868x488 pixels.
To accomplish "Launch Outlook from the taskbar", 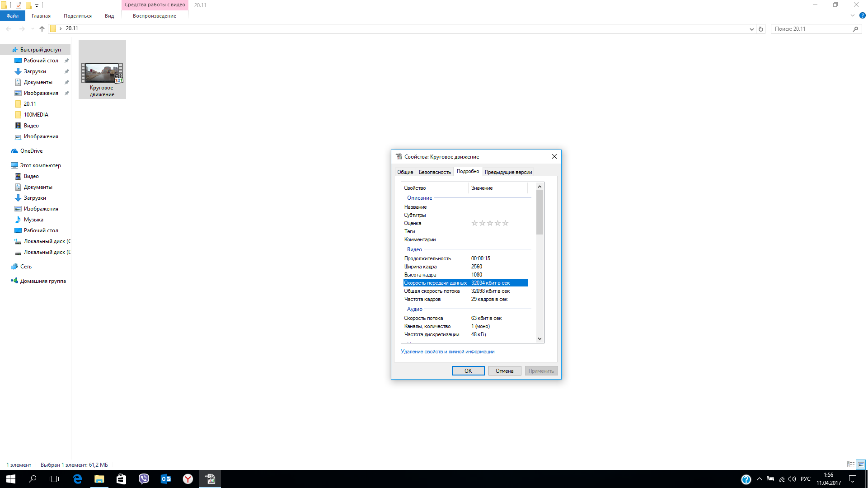I will coord(166,479).
